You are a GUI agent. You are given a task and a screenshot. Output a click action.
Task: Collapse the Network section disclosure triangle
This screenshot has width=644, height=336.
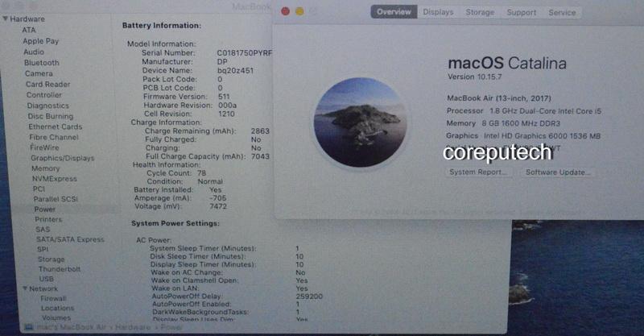click(25, 288)
